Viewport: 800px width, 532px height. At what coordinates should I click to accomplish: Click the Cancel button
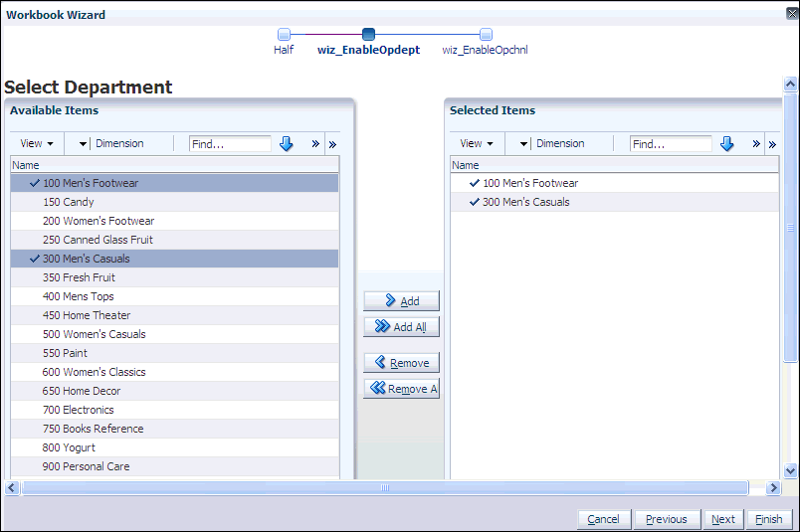604,519
